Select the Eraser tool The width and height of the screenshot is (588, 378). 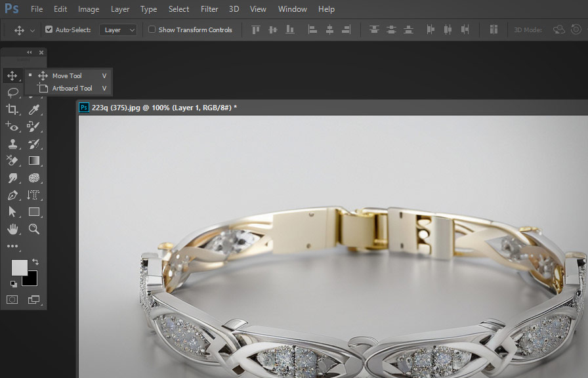[x=12, y=160]
